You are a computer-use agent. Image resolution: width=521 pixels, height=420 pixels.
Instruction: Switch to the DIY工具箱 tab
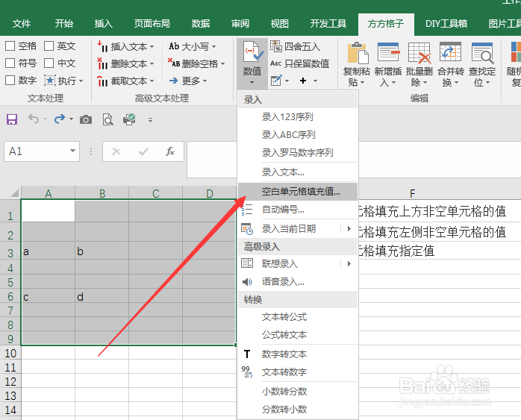point(446,24)
